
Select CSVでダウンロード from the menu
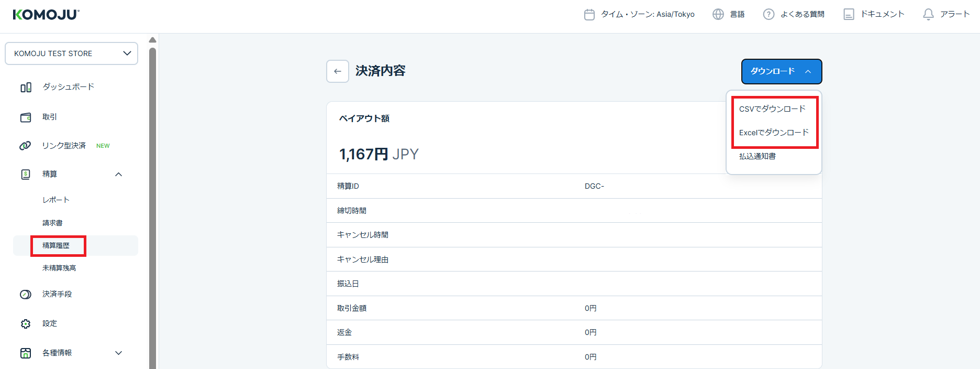[772, 109]
